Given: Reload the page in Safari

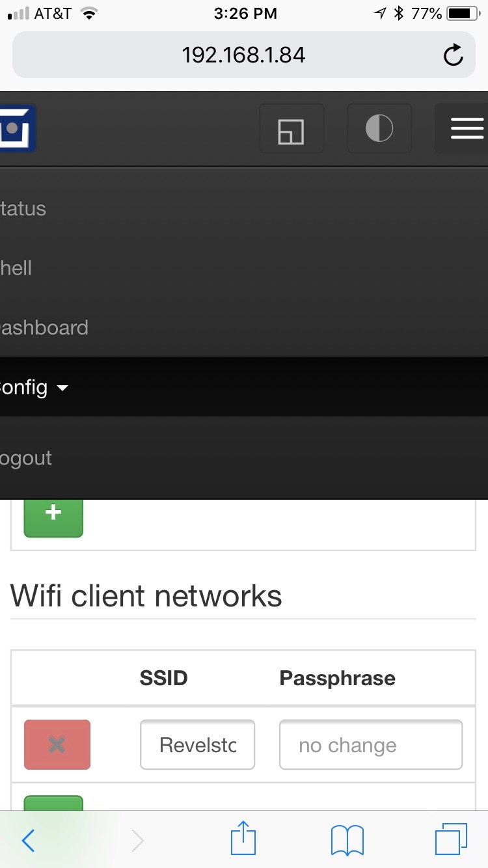Looking at the screenshot, I should click(453, 55).
